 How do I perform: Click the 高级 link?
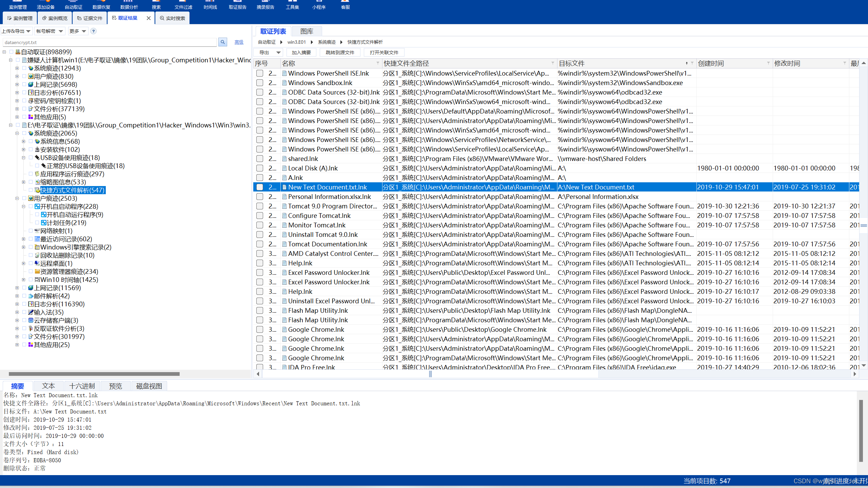pyautogui.click(x=239, y=42)
